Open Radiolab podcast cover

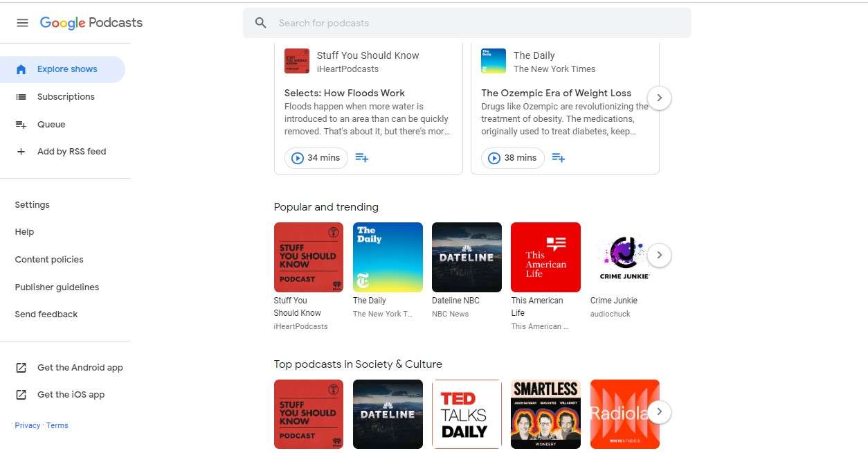tap(624, 414)
